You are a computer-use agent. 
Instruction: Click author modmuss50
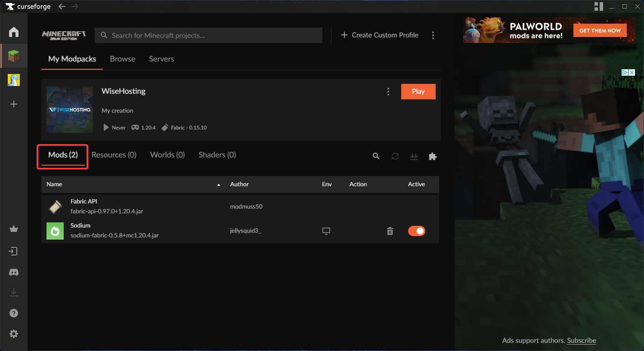246,206
